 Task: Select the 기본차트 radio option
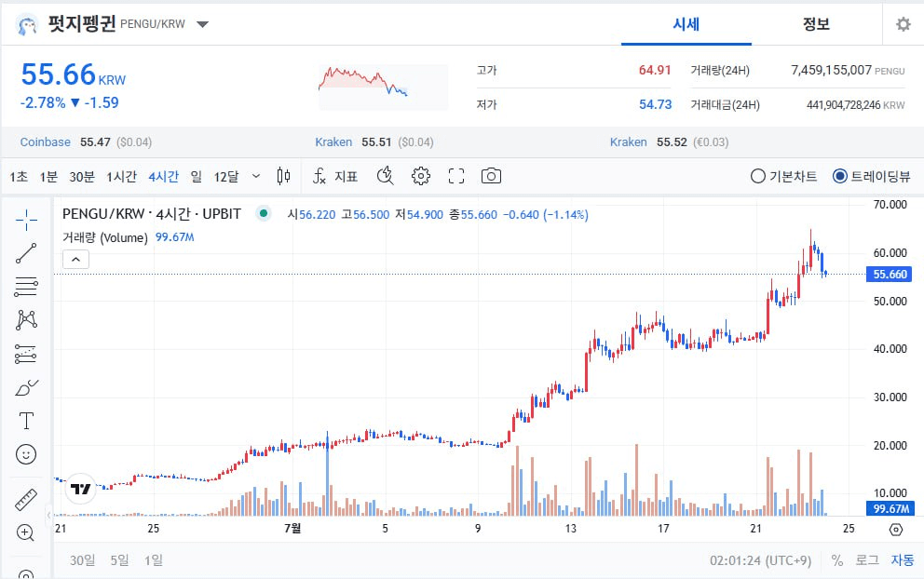point(783,176)
